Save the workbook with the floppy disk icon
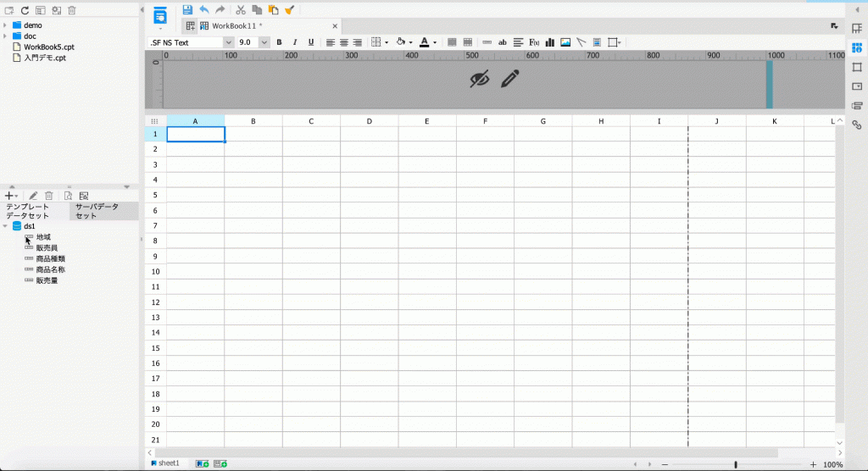868x471 pixels. pos(187,10)
